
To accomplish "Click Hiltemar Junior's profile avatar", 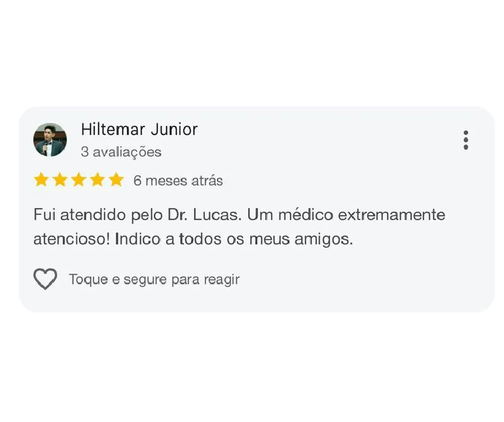I will [50, 140].
